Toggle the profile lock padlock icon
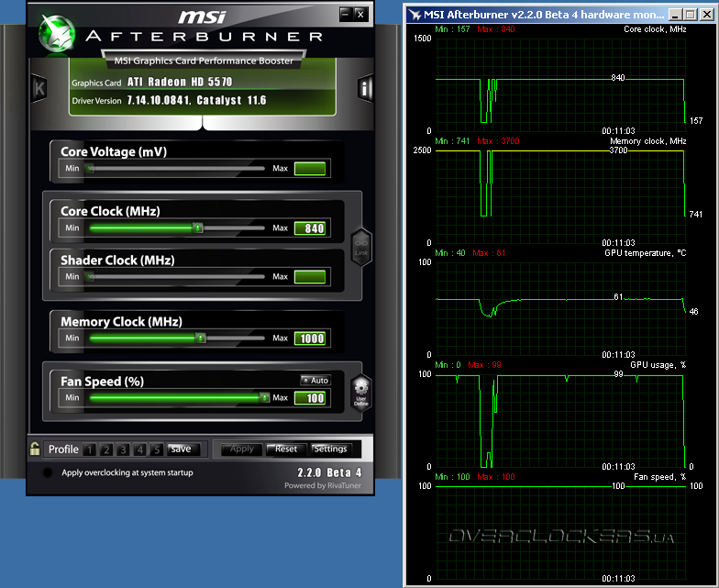 (x=35, y=449)
